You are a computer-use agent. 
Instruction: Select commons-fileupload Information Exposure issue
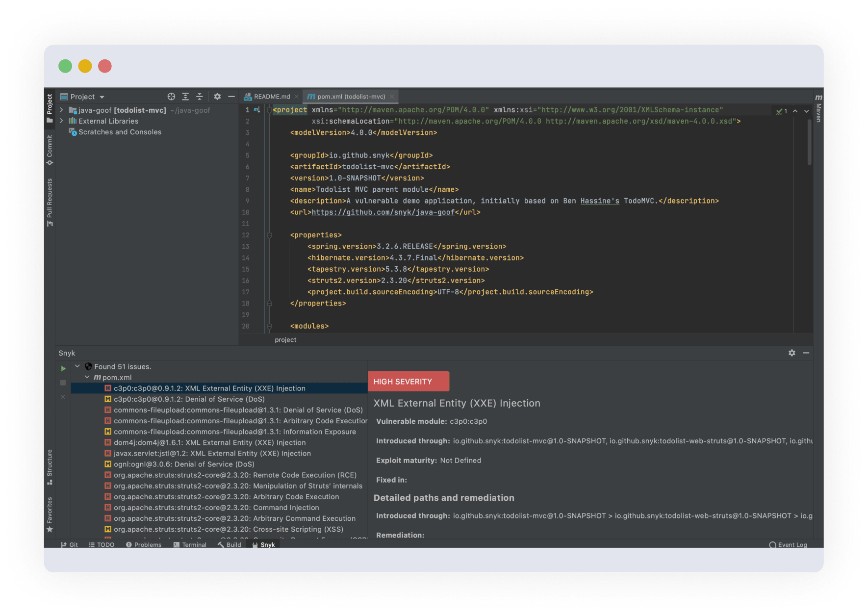point(219,432)
